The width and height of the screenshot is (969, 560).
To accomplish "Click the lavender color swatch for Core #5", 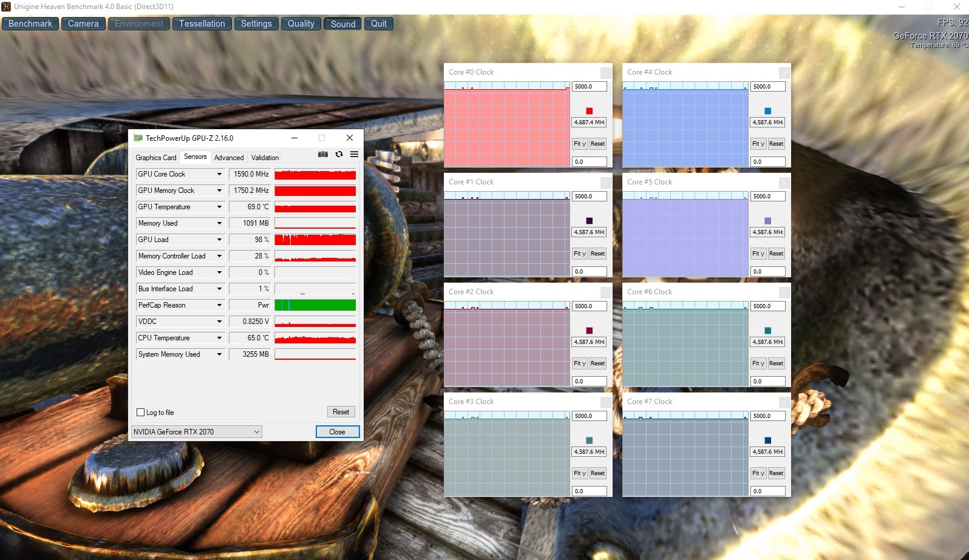I will tap(767, 221).
